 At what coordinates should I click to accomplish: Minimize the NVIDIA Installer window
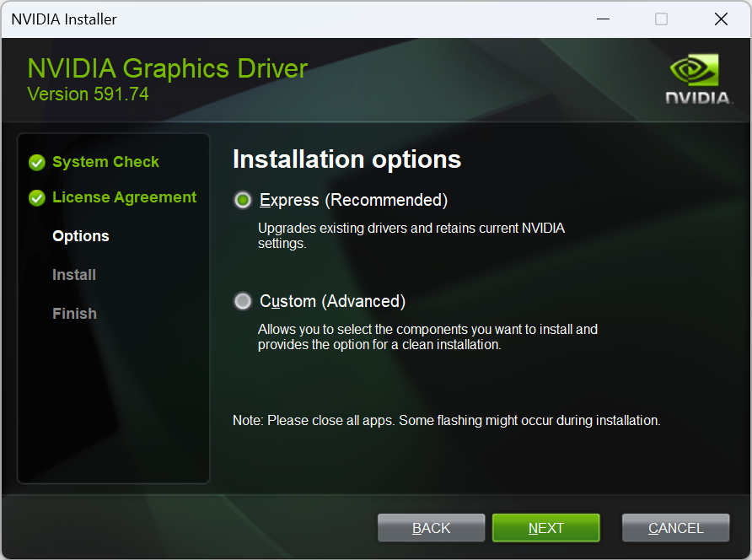[603, 19]
